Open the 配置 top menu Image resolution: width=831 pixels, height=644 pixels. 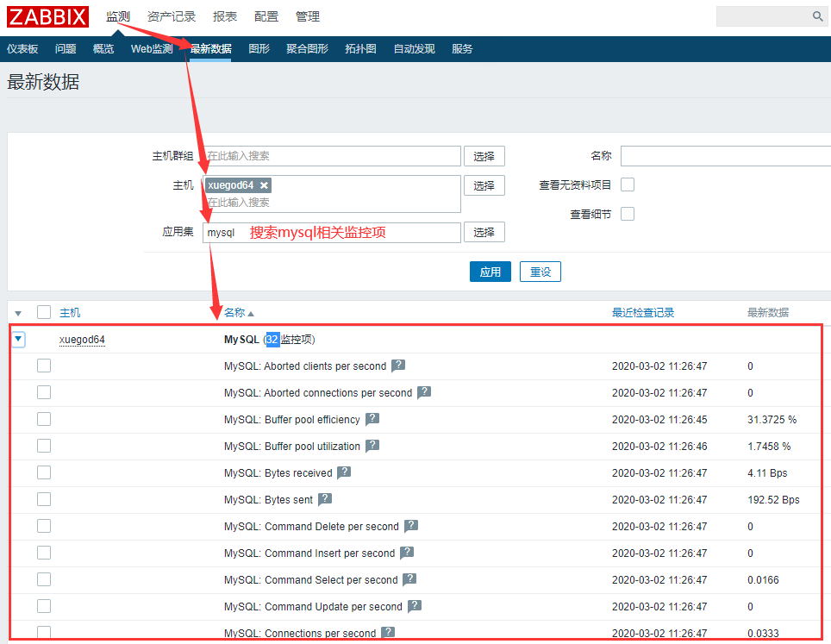point(266,16)
